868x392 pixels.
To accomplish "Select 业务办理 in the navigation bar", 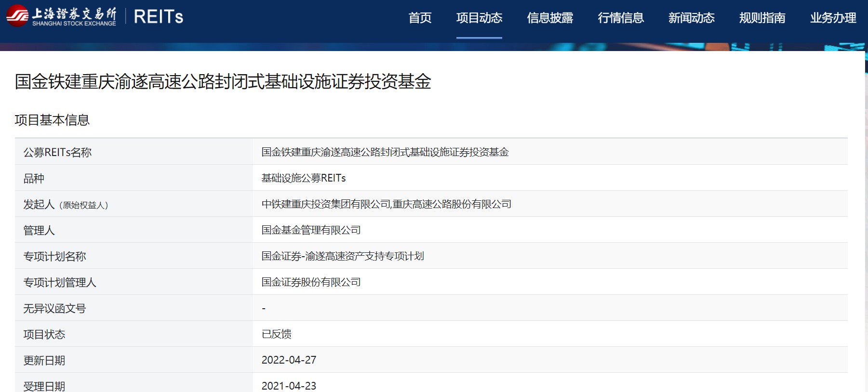I will coord(833,18).
